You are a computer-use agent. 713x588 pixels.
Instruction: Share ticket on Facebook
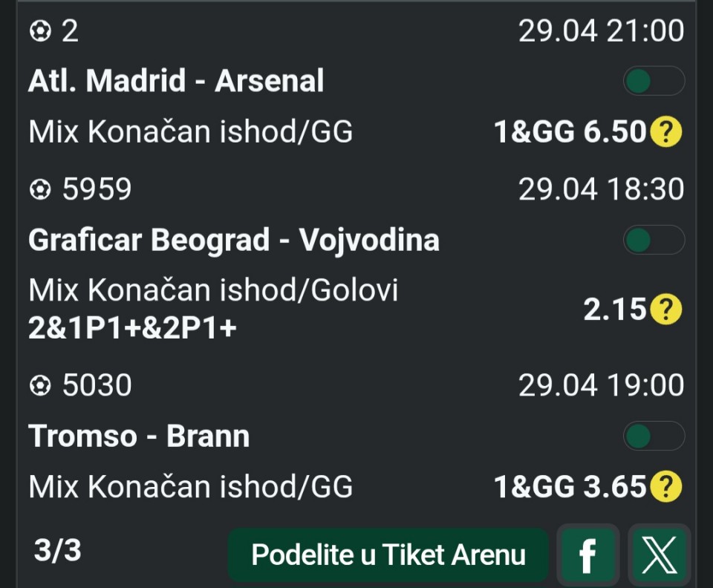587,555
